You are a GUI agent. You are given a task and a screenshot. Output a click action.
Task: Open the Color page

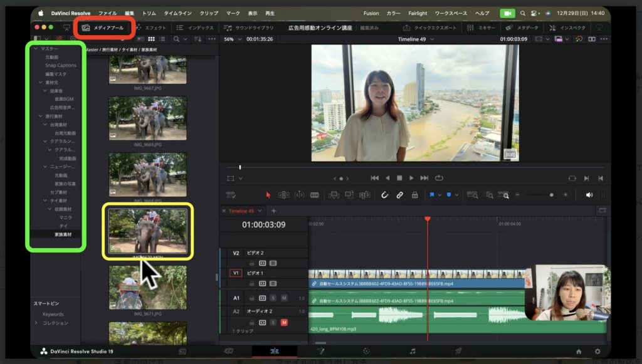coord(367,351)
